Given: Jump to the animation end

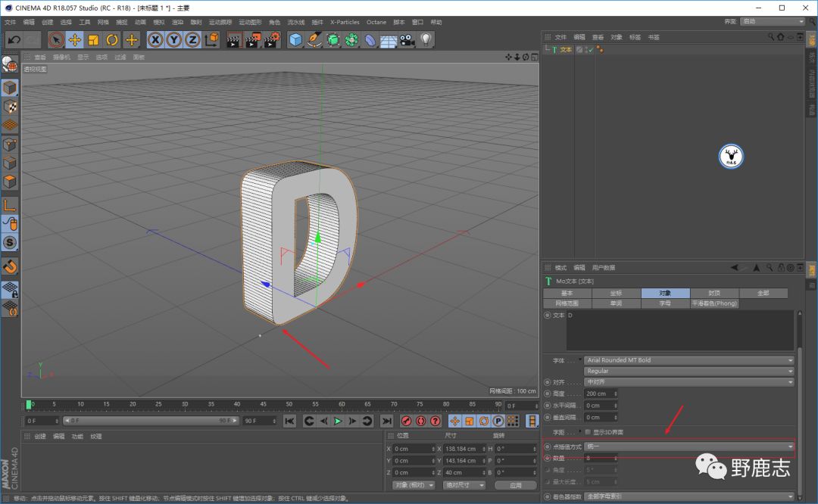Looking at the screenshot, I should (x=386, y=421).
